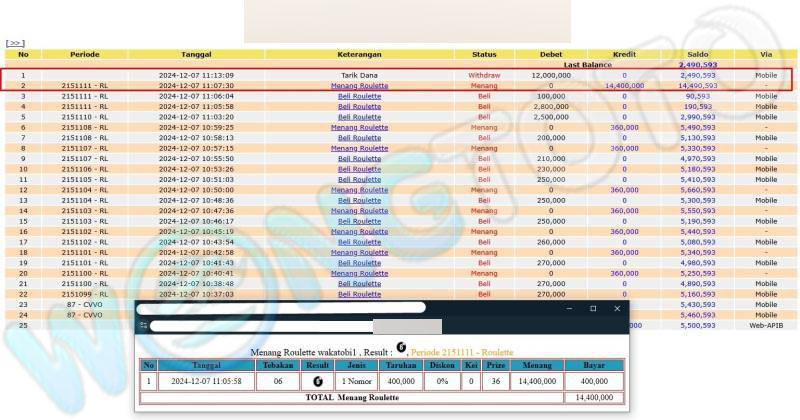Open Beli Roulette link at 10:37:03
Screen dimensions: 800x420
[x=359, y=294]
